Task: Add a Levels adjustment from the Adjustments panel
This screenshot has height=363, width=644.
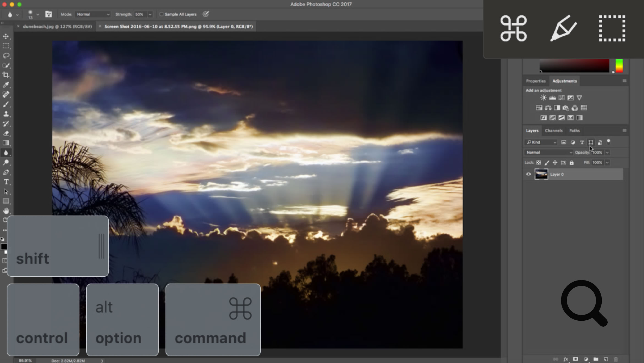Action: pos(552,98)
